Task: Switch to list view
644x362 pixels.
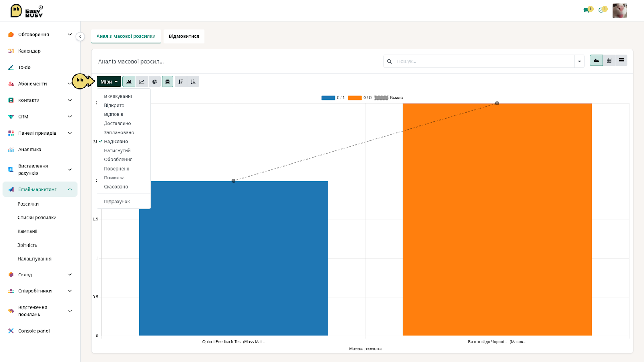Action: coord(621,60)
